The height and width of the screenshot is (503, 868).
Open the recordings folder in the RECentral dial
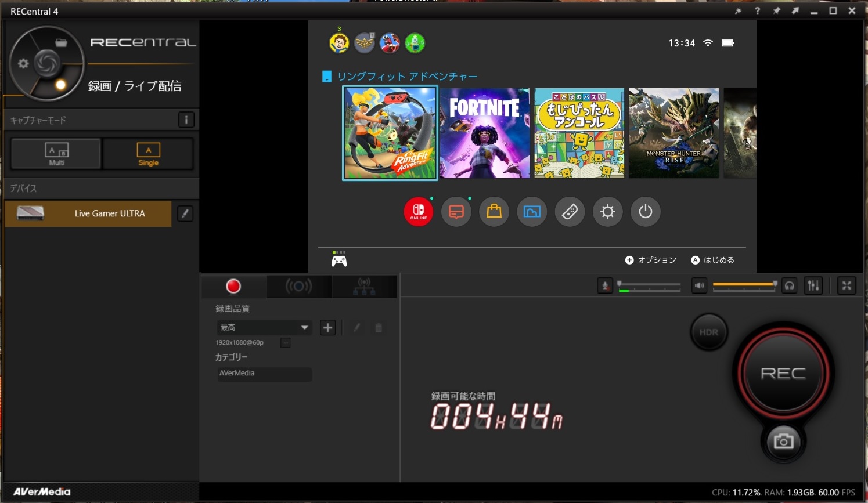61,42
